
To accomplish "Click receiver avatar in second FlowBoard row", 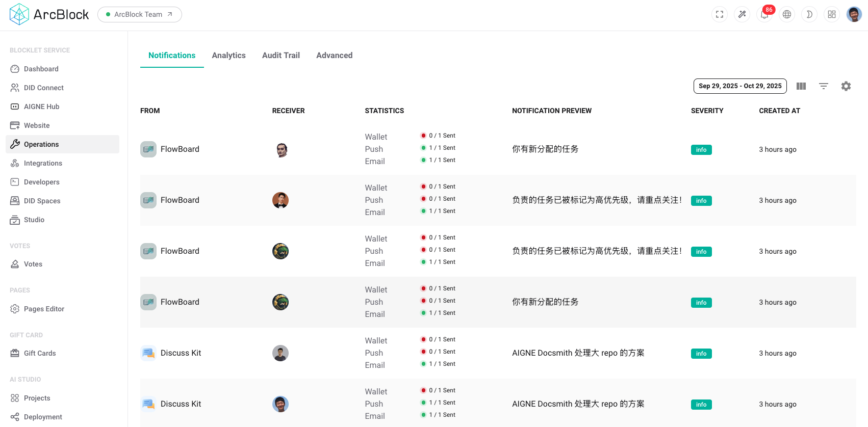I will tap(280, 200).
